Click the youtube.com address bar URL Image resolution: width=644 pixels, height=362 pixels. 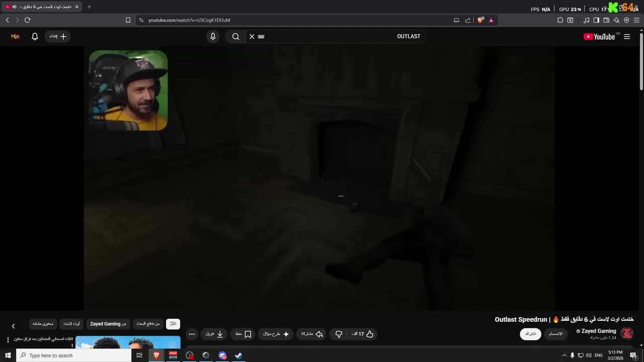pyautogui.click(x=189, y=20)
